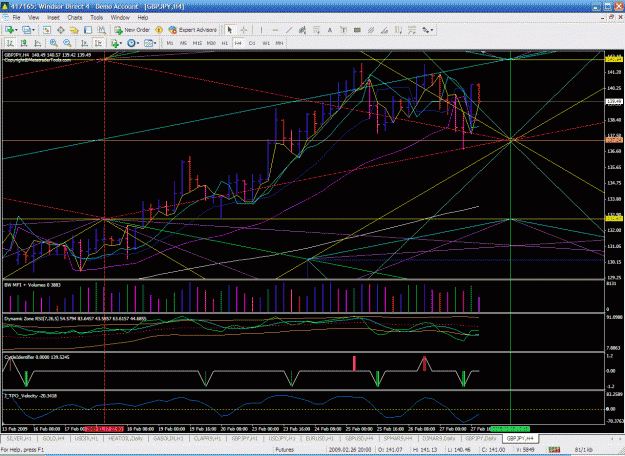Switch to the HEATOIL,Daily chart tab
The height and width of the screenshot is (456, 625).
coord(126,438)
